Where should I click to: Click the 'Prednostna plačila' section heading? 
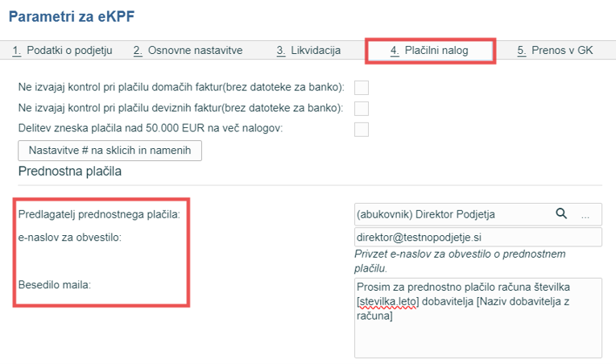(70, 172)
